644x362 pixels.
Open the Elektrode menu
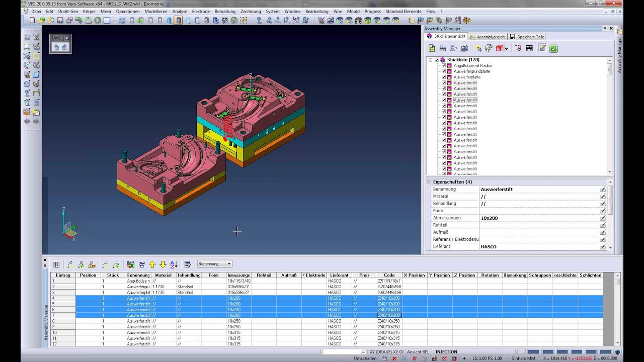tap(201, 11)
